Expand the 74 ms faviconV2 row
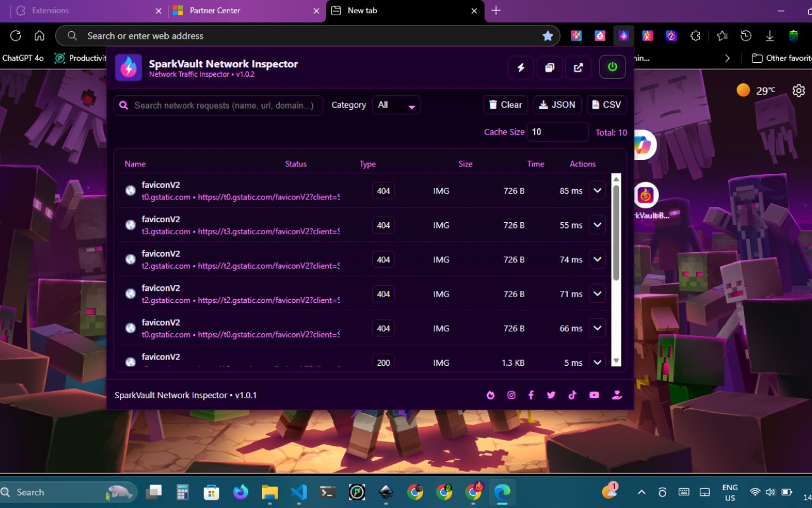Viewport: 812px width, 508px height. tap(597, 259)
